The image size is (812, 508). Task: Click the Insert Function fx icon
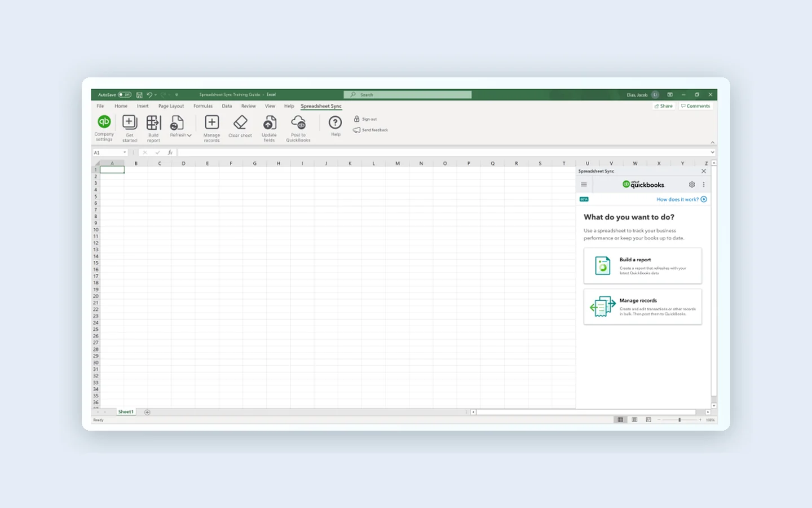point(170,152)
